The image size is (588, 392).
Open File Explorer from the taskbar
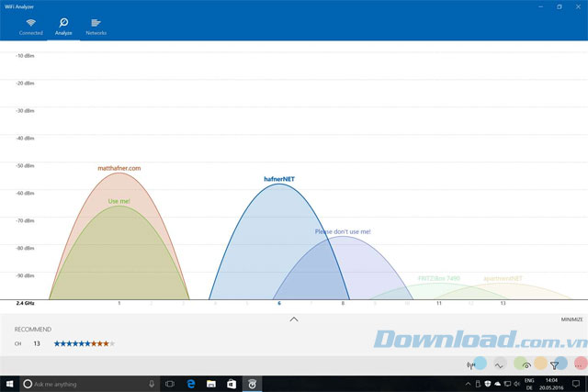(x=211, y=384)
